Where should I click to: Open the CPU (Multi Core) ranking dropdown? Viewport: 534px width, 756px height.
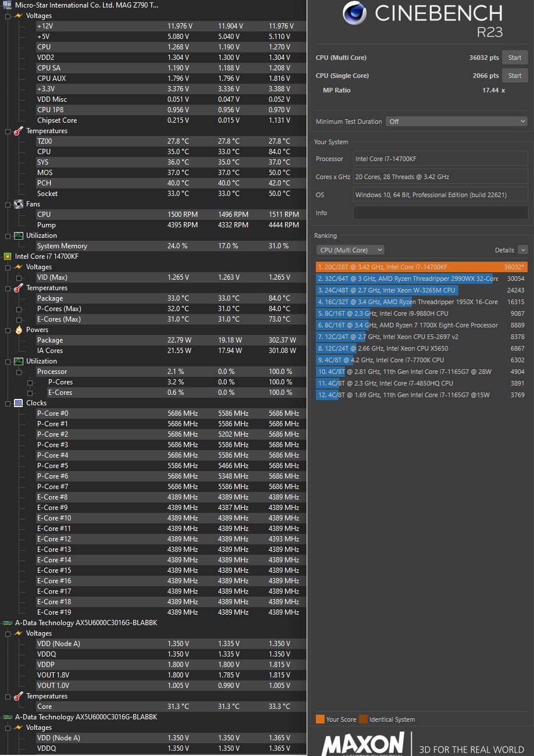click(x=350, y=250)
